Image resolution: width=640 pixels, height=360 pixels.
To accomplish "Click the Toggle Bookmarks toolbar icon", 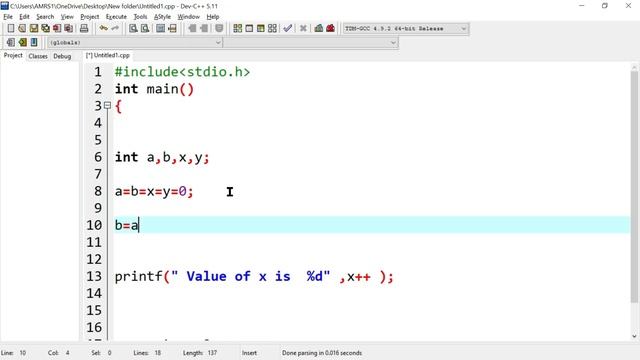I will [x=22, y=42].
